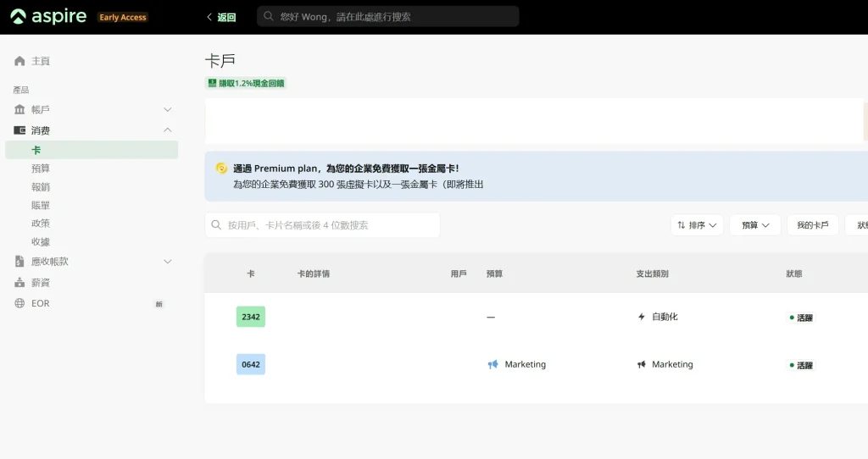
Task: Click the green 2342 card swatch
Action: pos(251,317)
